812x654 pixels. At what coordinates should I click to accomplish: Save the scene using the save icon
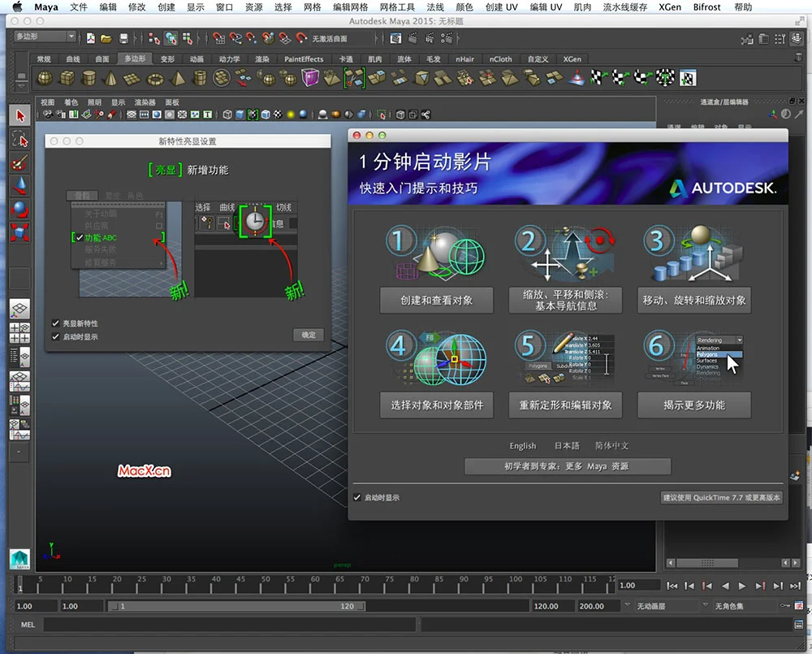click(123, 38)
